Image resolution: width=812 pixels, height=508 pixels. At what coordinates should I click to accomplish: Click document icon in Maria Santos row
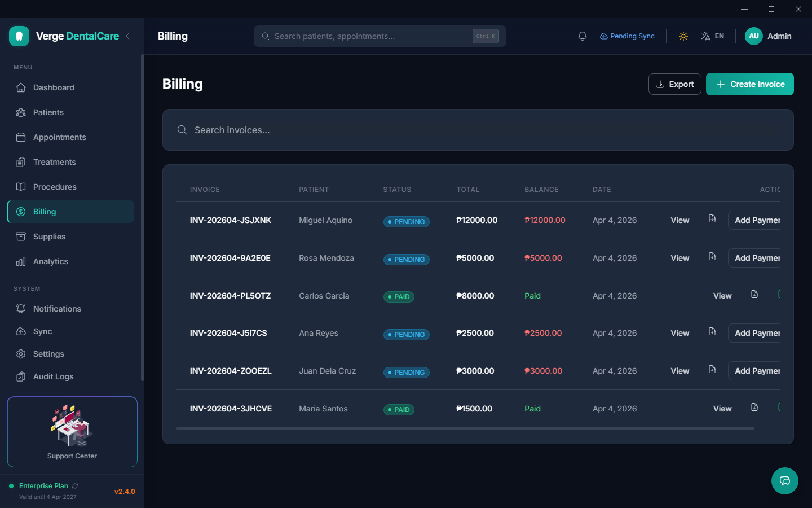click(x=754, y=407)
